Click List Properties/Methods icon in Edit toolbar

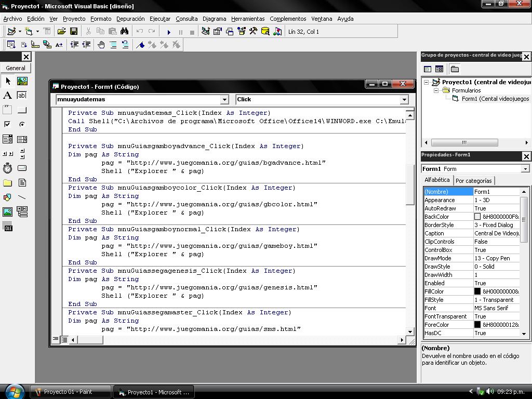(x=11, y=45)
